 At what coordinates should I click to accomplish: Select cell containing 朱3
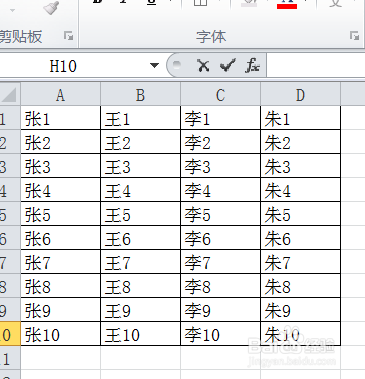[300, 166]
